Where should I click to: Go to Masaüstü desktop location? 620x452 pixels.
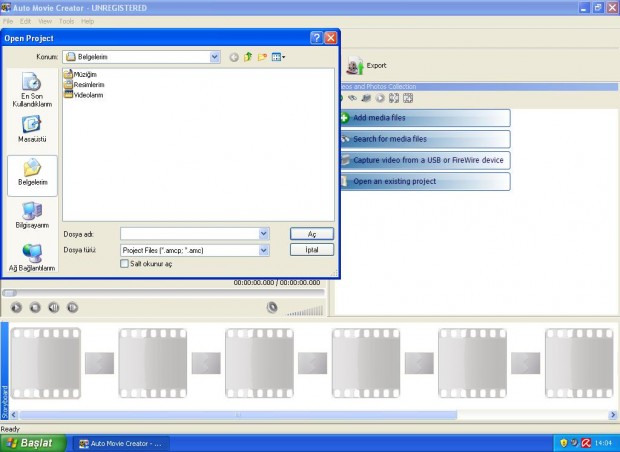coord(32,129)
